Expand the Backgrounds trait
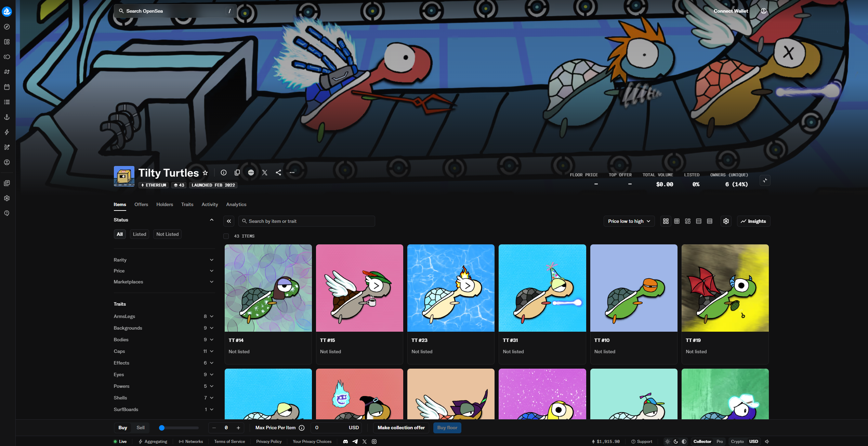868x446 pixels. (x=164, y=328)
